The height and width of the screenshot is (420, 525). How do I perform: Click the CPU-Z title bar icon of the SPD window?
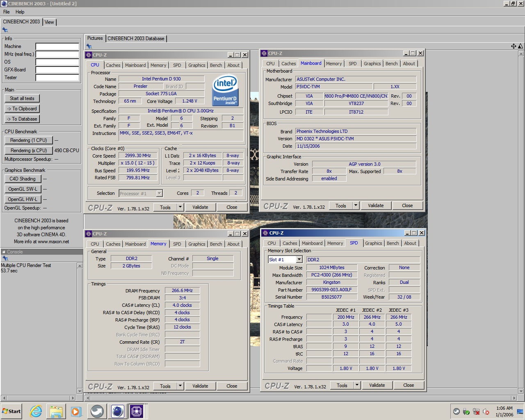click(x=265, y=233)
